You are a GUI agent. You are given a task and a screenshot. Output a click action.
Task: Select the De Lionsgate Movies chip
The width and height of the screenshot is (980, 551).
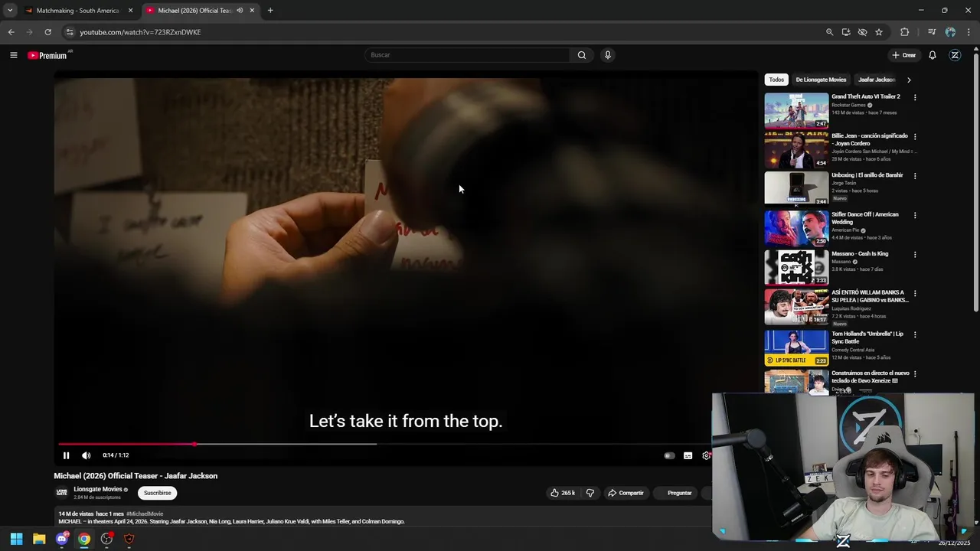pos(821,80)
